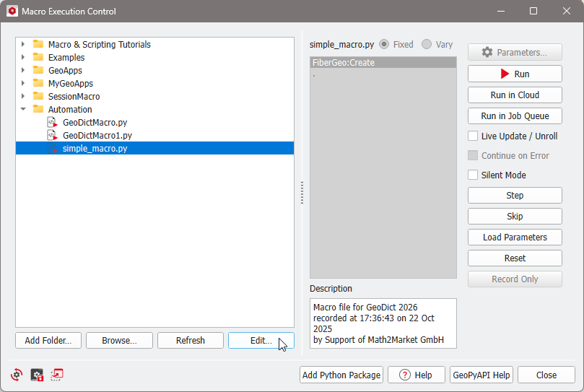Expand the SessionMacro folder arrow
Screen dimensions: 584x392
click(23, 96)
